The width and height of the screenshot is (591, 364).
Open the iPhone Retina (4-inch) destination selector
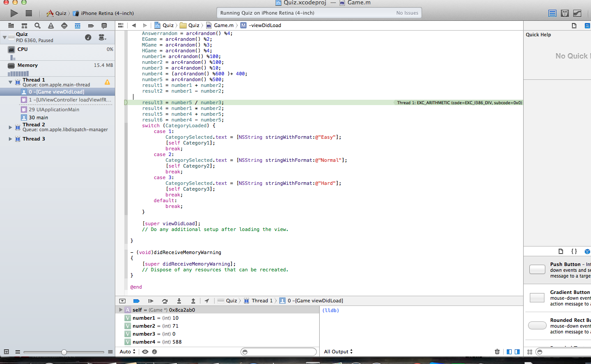pos(103,13)
